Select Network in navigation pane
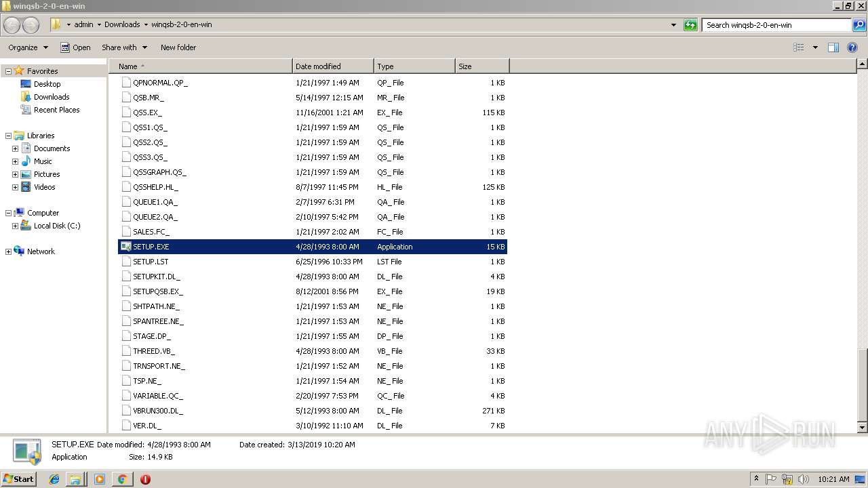The image size is (868, 488). [x=41, y=251]
